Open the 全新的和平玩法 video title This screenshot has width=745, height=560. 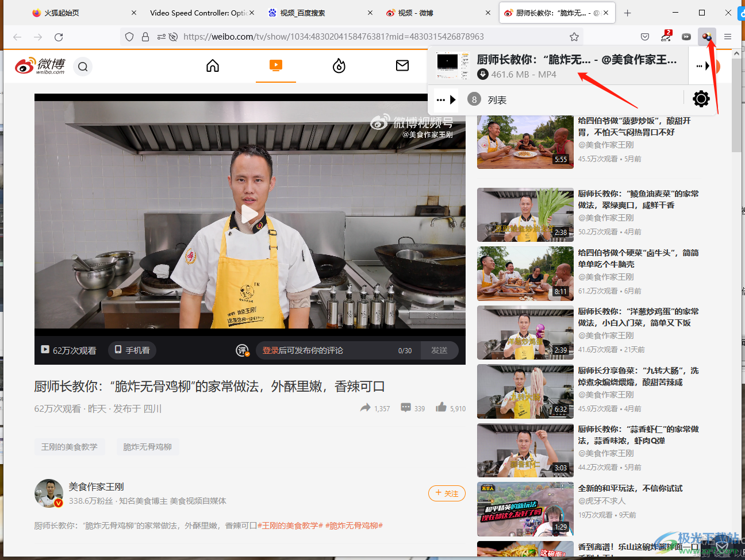pyautogui.click(x=631, y=488)
